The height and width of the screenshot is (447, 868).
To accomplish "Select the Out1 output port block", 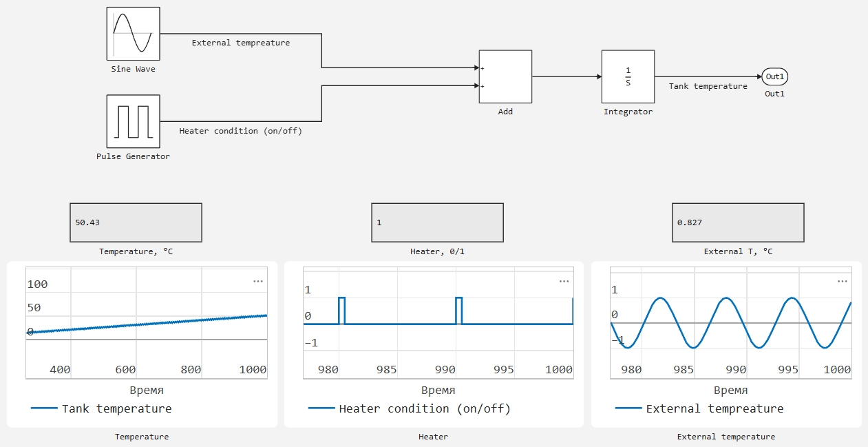I will pyautogui.click(x=775, y=76).
